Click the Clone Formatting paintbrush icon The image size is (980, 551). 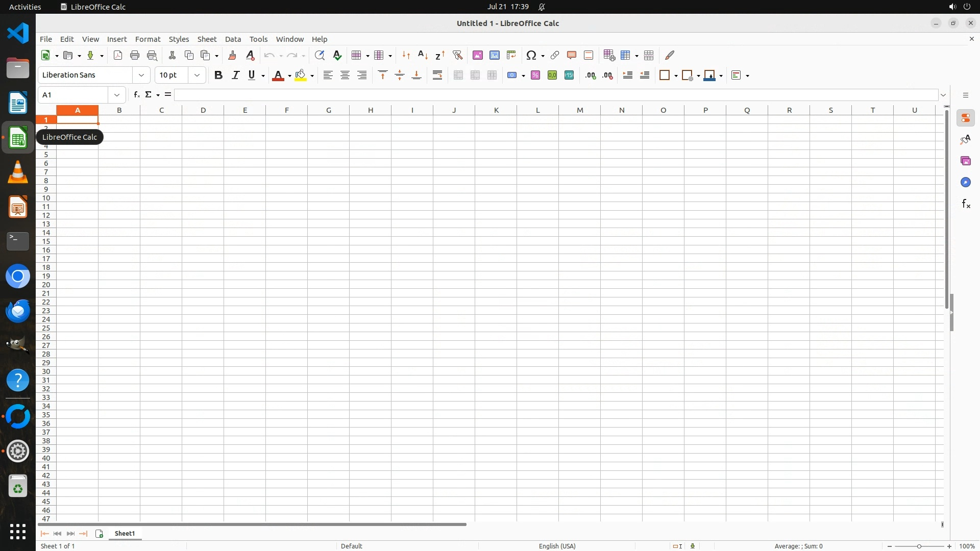pos(232,55)
